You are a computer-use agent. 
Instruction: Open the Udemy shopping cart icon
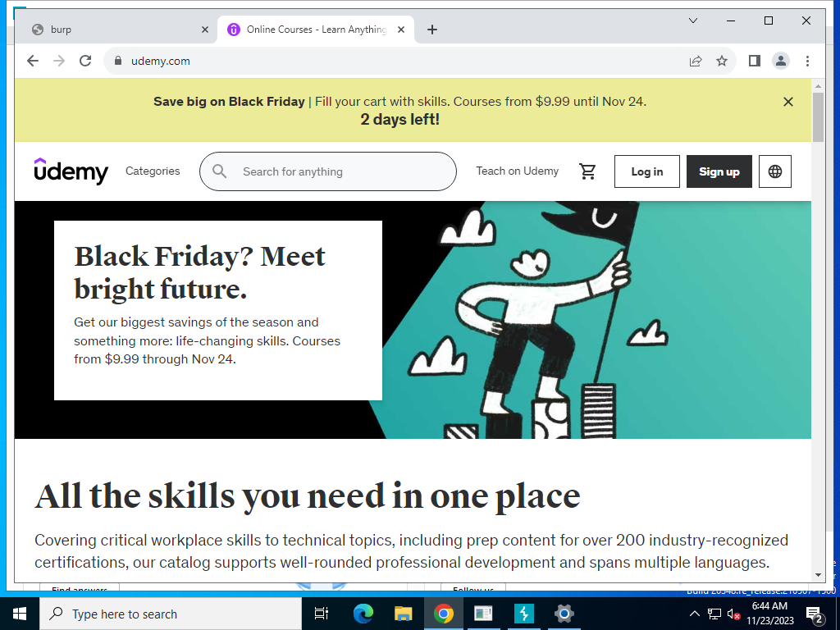coord(587,171)
